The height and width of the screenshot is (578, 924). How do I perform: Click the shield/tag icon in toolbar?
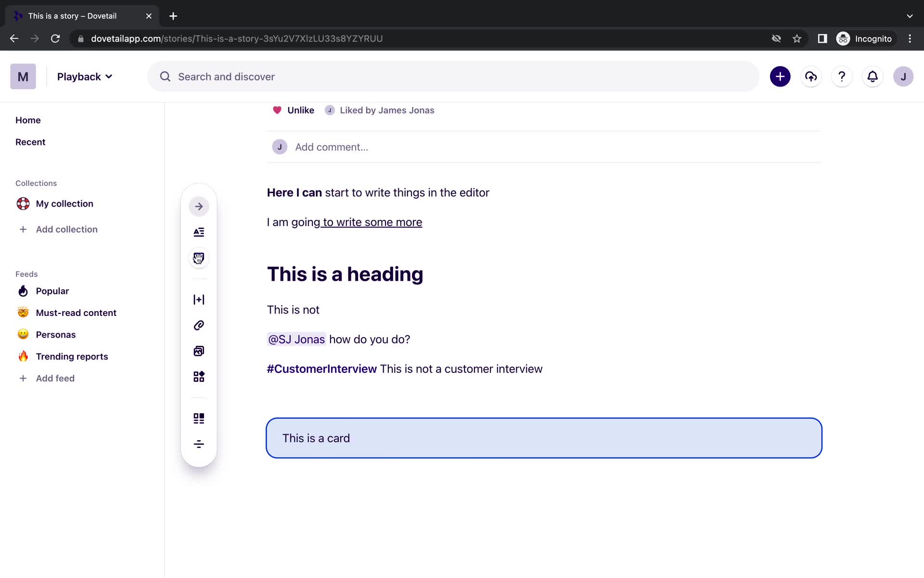click(199, 258)
